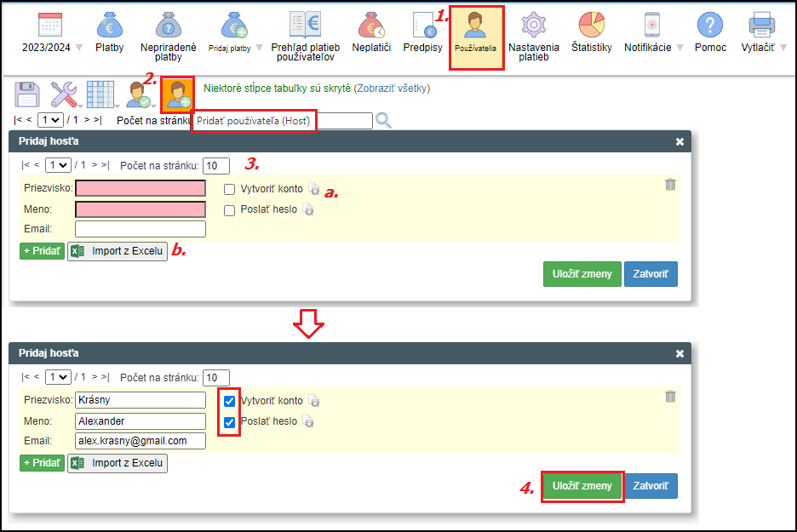Click the Vytlačiť printer icon
This screenshot has height=532, width=797.
[761, 25]
